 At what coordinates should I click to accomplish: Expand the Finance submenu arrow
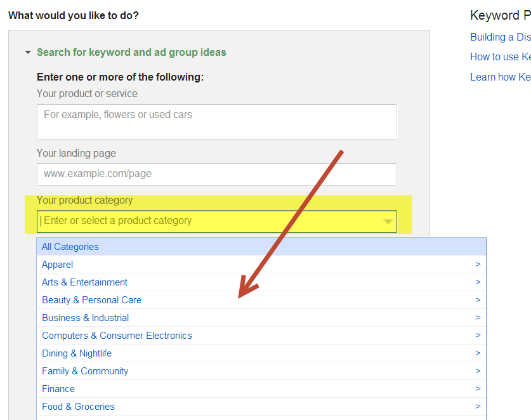[x=478, y=389]
